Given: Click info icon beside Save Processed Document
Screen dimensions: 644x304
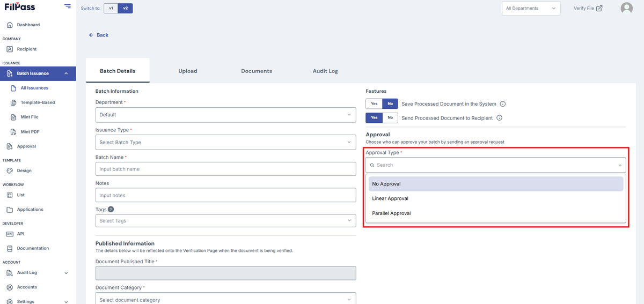Looking at the screenshot, I should point(502,104).
